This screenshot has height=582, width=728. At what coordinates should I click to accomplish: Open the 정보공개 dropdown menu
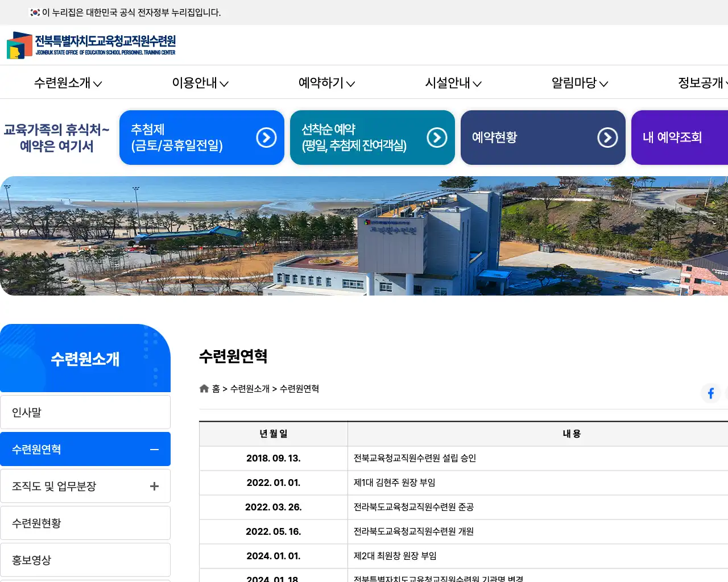point(702,83)
